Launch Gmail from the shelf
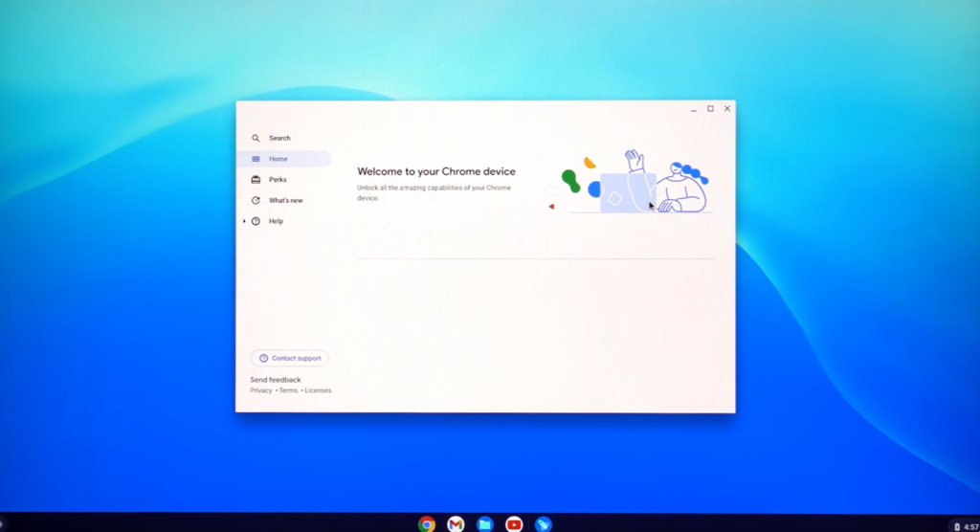 [457, 524]
